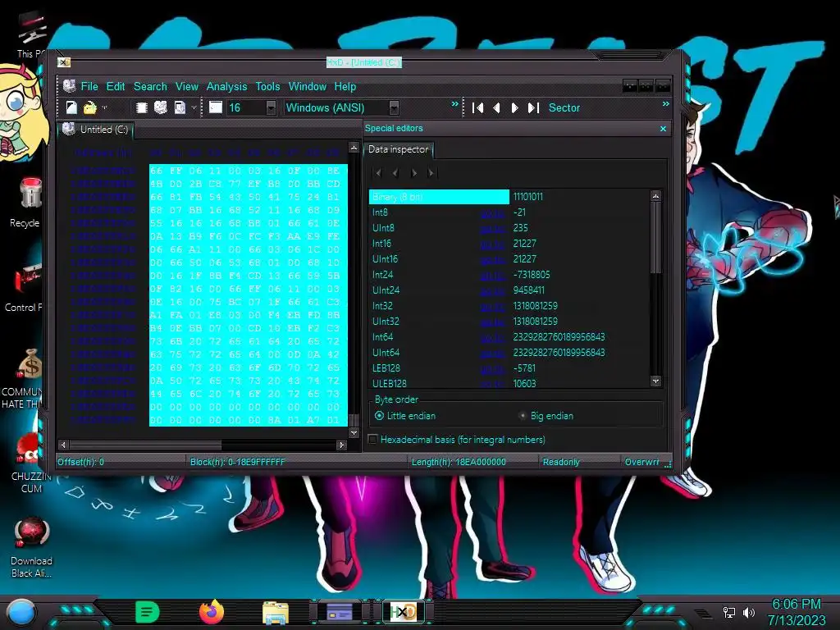Open the Window menu

307,86
